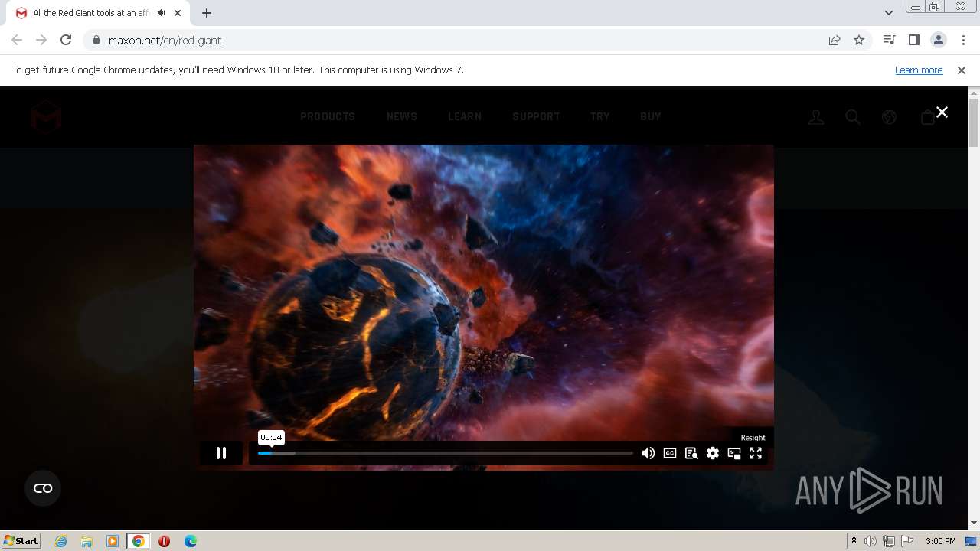Open the cookie settings round button
This screenshot has width=980, height=551.
pyautogui.click(x=43, y=488)
